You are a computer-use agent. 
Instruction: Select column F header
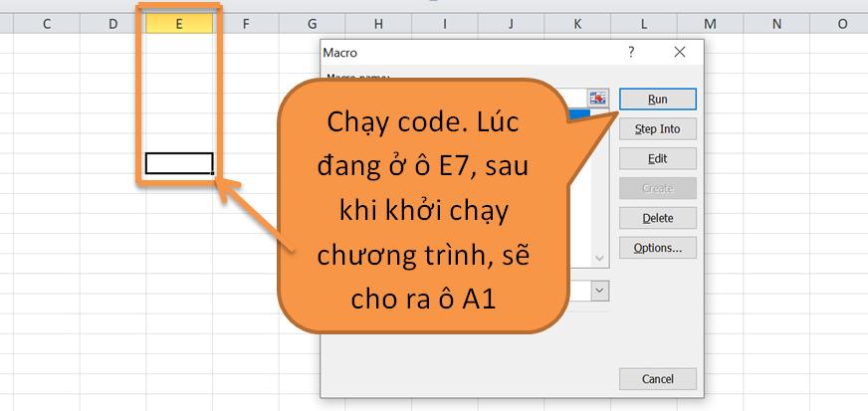[246, 24]
